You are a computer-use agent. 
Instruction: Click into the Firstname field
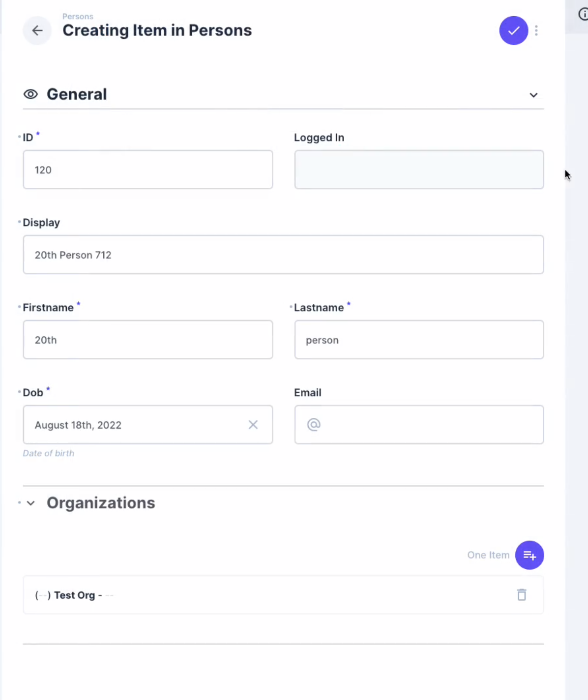click(148, 340)
